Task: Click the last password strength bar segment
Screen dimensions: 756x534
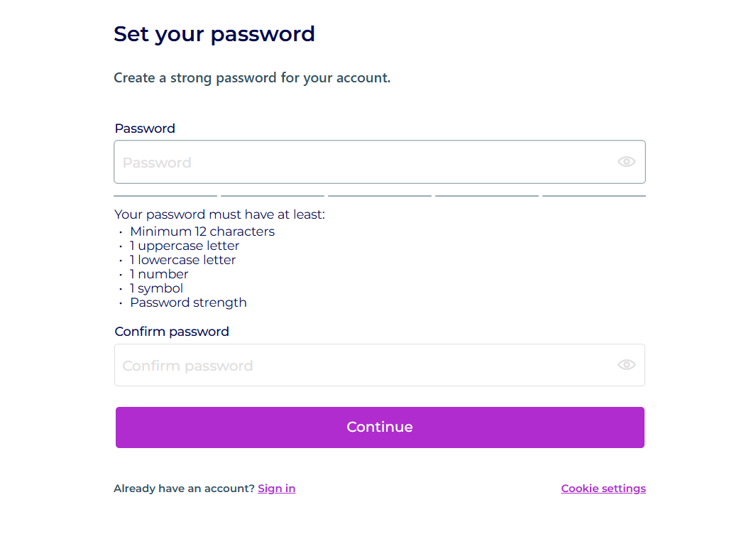Action: pyautogui.click(x=594, y=195)
